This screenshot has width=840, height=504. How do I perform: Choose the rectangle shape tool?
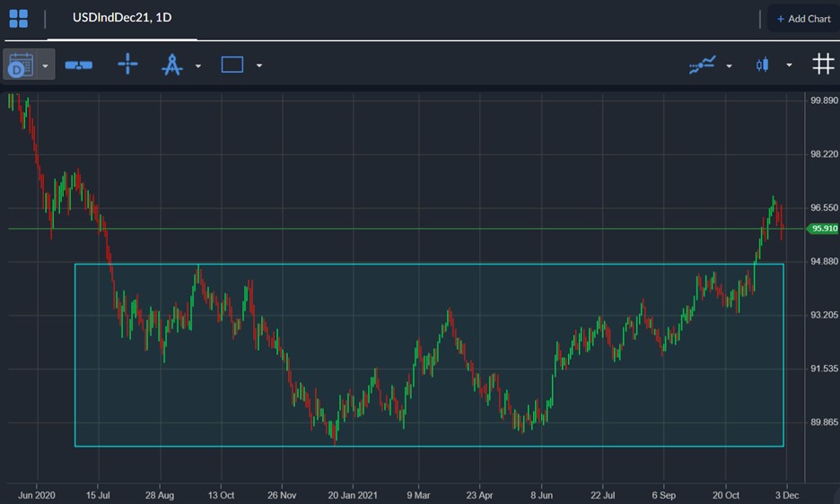[232, 65]
